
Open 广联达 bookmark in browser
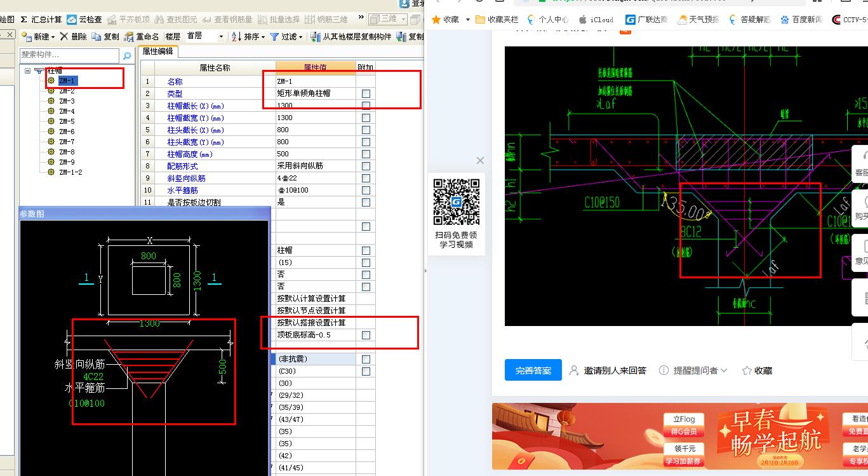tap(646, 20)
